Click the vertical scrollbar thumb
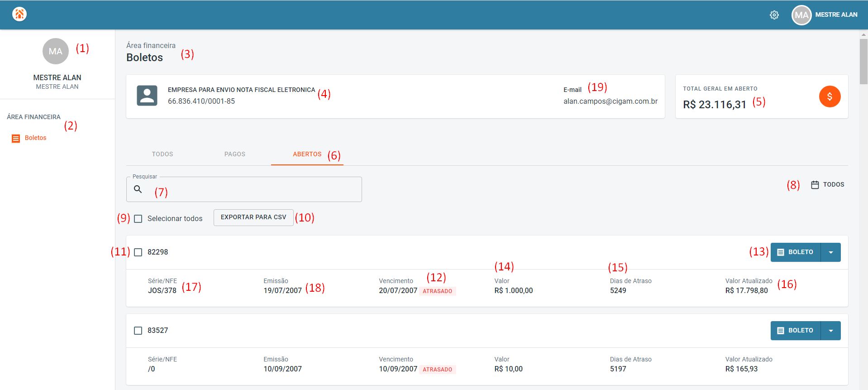The image size is (868, 390). coord(864,62)
